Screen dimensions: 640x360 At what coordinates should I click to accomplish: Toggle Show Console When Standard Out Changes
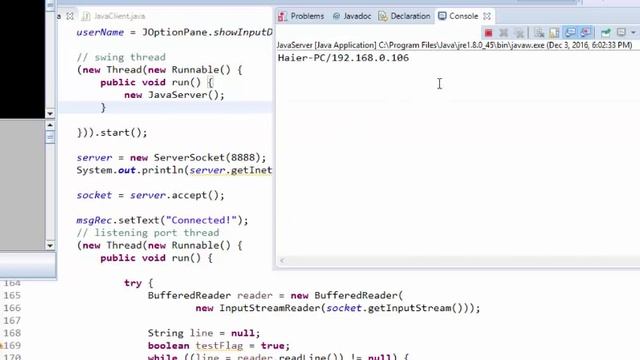coord(570,33)
